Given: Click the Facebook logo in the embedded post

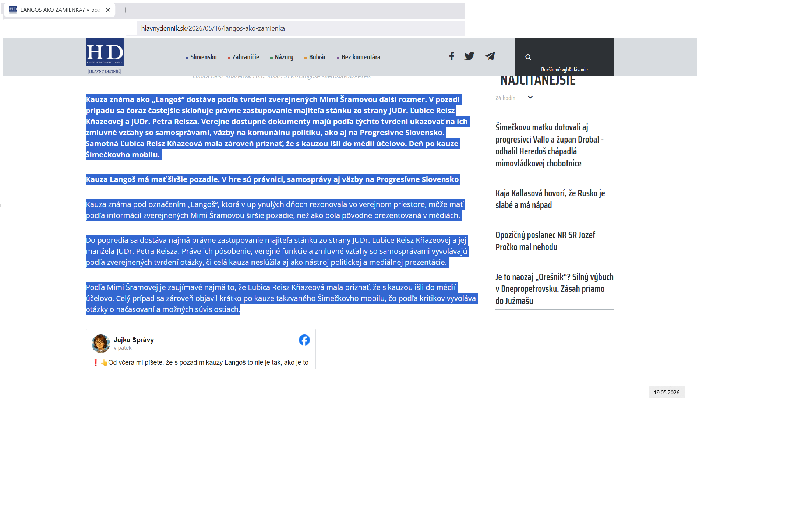Looking at the screenshot, I should pos(304,340).
